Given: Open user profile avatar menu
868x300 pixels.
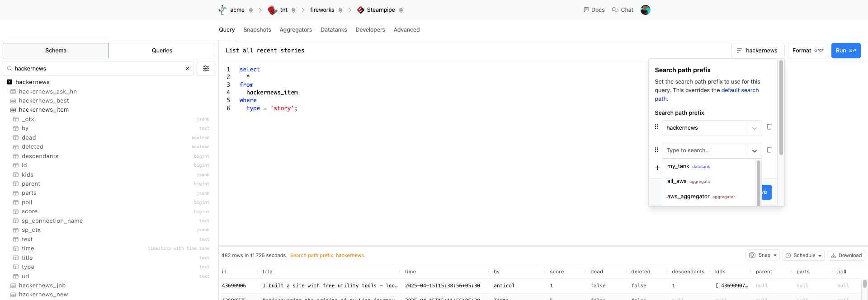Looking at the screenshot, I should click(x=645, y=10).
